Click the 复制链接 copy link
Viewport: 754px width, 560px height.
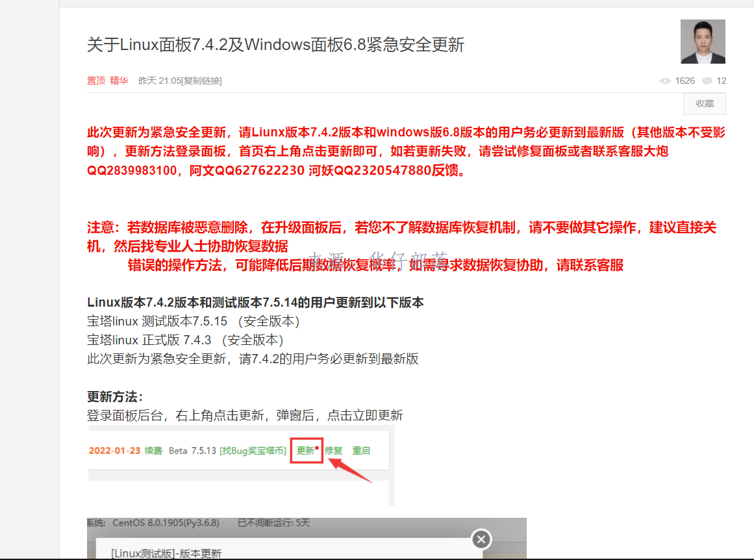click(203, 81)
